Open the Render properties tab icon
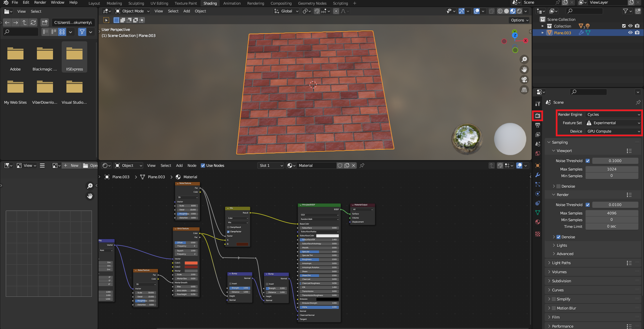The height and width of the screenshot is (329, 644). click(x=538, y=115)
